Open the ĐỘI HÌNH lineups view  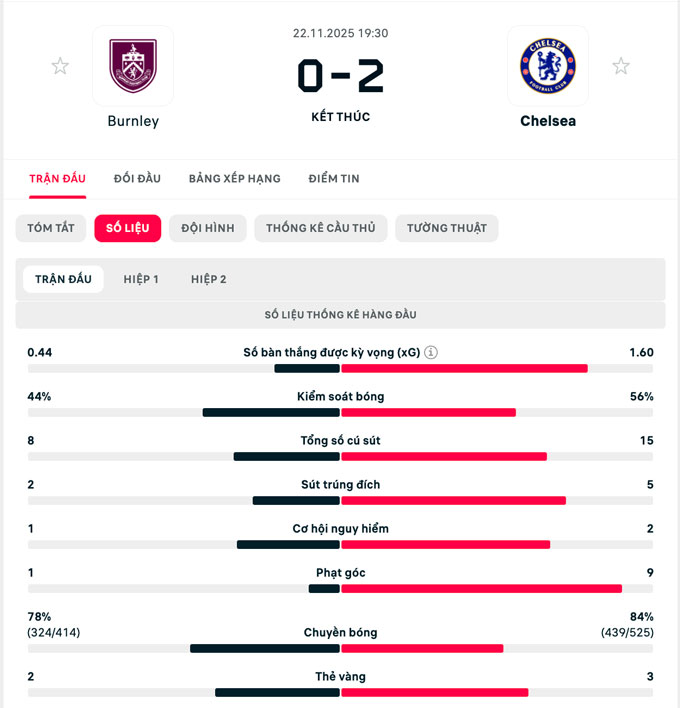208,228
